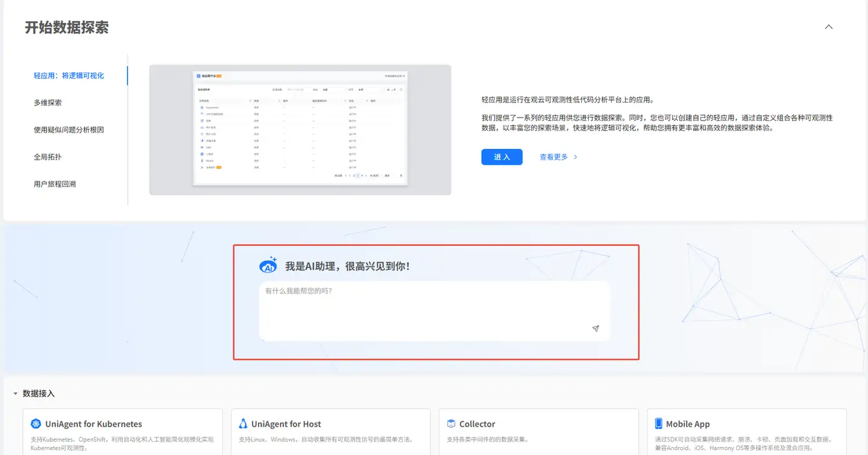Switch to 全局拓扑 in the sidebar
The width and height of the screenshot is (868, 455).
click(48, 157)
